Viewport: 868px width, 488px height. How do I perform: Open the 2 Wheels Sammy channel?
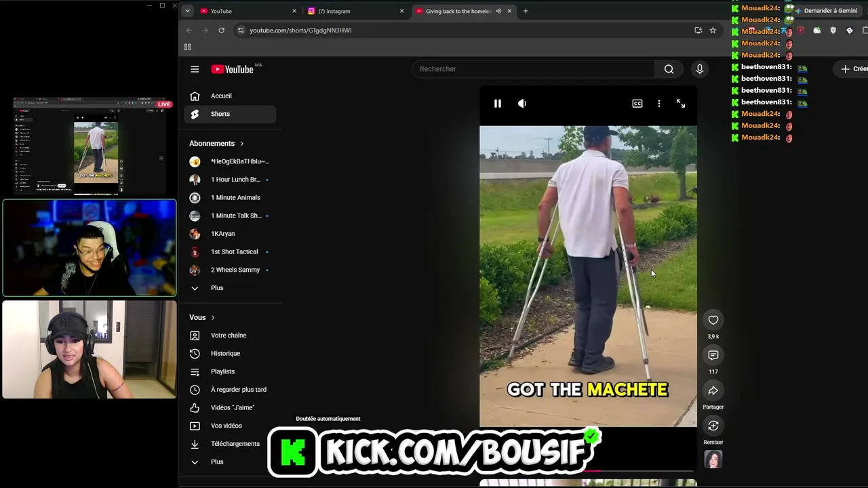coord(230,270)
